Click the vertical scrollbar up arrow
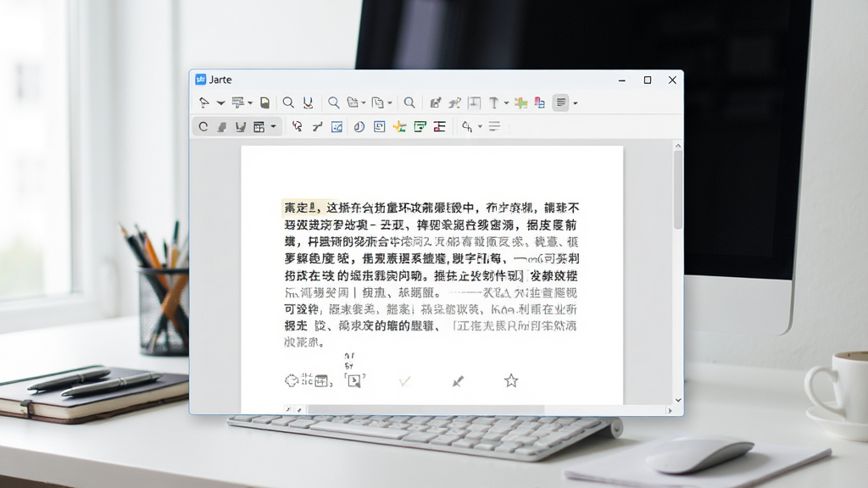868x488 pixels. click(678, 146)
